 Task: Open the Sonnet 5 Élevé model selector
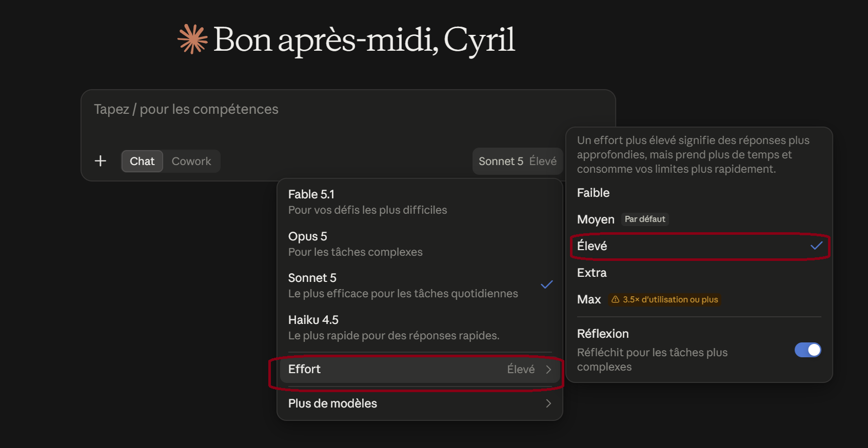(x=517, y=161)
